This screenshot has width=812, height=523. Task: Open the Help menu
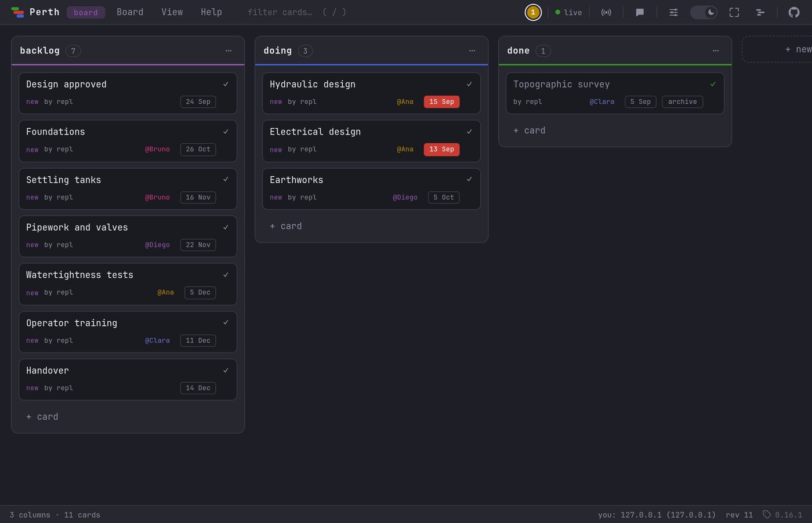click(x=211, y=12)
